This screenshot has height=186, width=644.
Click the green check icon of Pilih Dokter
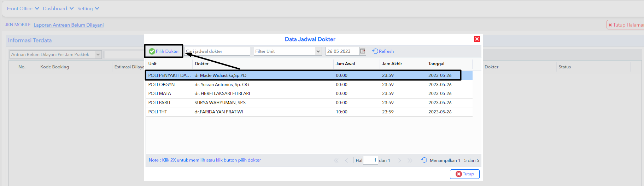coord(152,51)
